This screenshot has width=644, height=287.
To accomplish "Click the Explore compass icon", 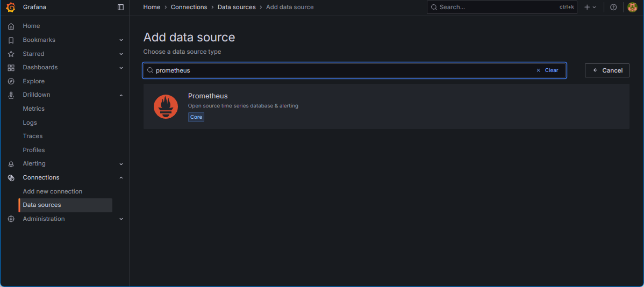I will (11, 81).
